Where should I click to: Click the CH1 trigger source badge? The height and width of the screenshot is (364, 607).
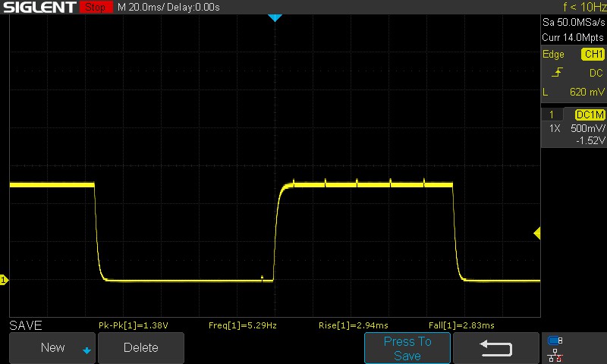coord(593,54)
